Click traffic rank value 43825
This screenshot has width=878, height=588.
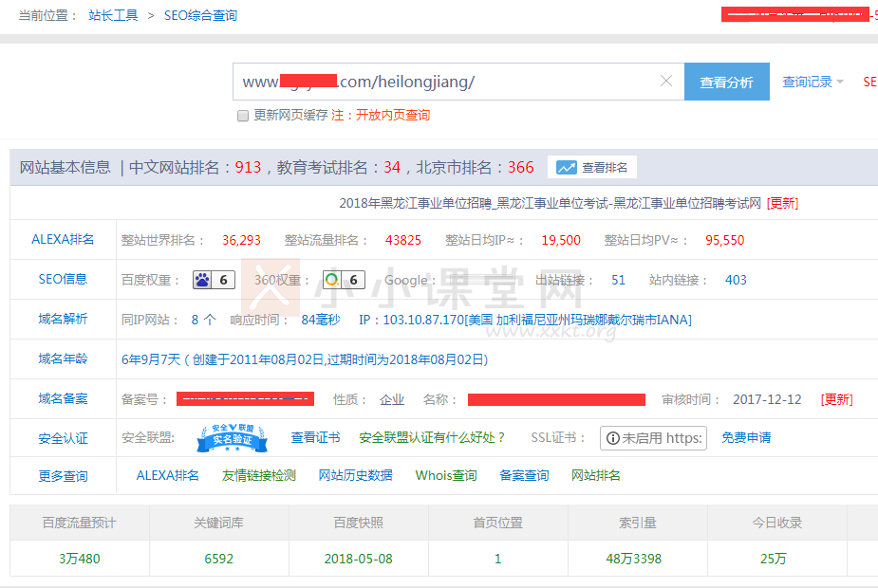pyautogui.click(x=403, y=240)
